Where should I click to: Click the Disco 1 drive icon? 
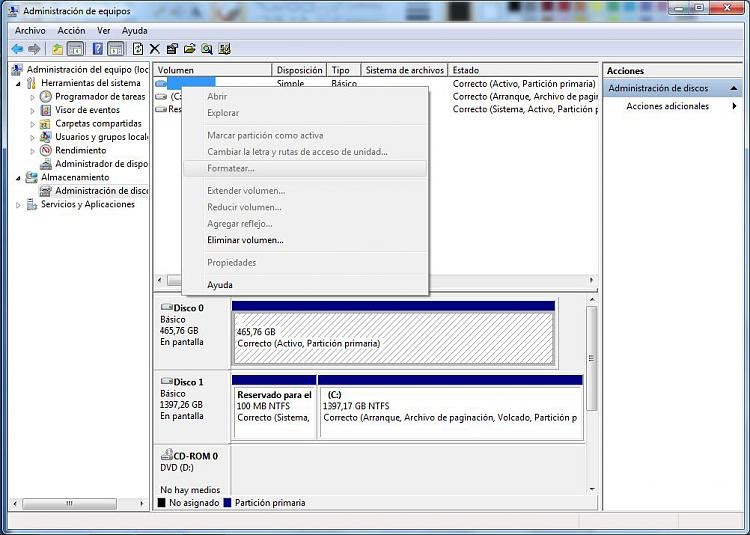click(166, 382)
